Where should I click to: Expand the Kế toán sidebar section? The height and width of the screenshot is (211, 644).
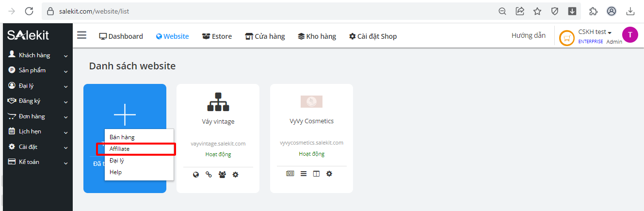pos(36,162)
